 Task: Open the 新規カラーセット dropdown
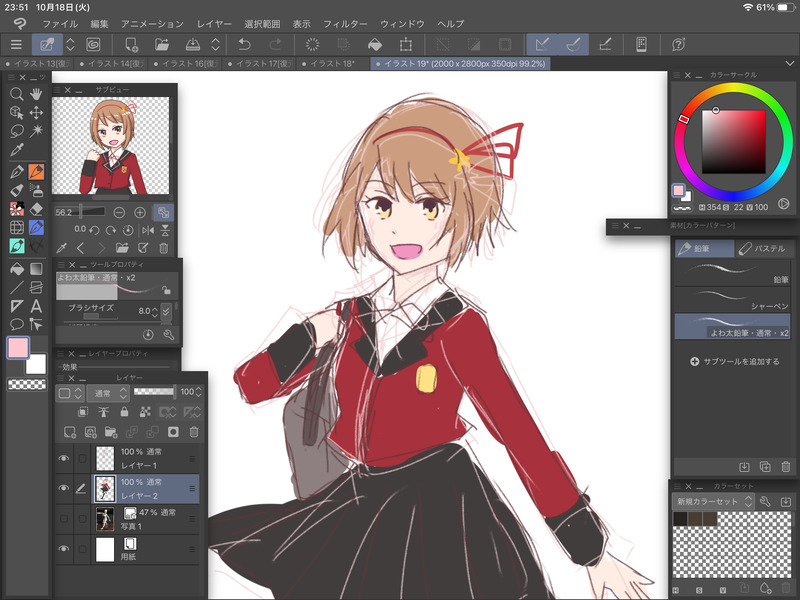[712, 502]
